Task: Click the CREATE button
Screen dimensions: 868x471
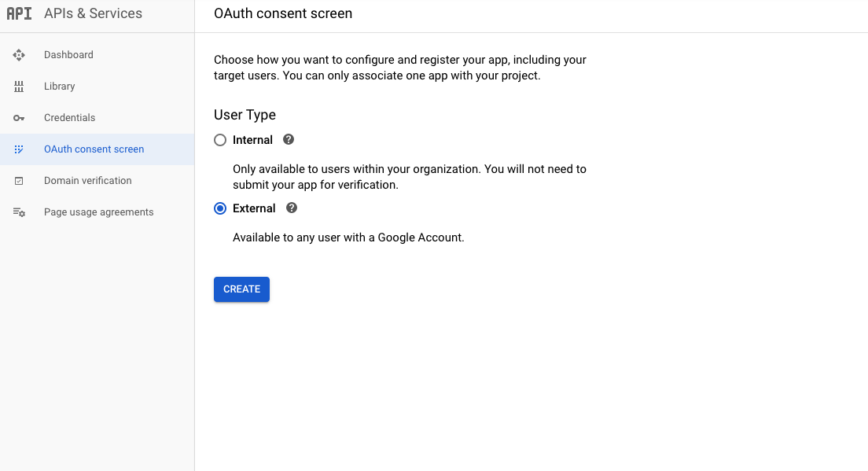Action: (x=242, y=289)
